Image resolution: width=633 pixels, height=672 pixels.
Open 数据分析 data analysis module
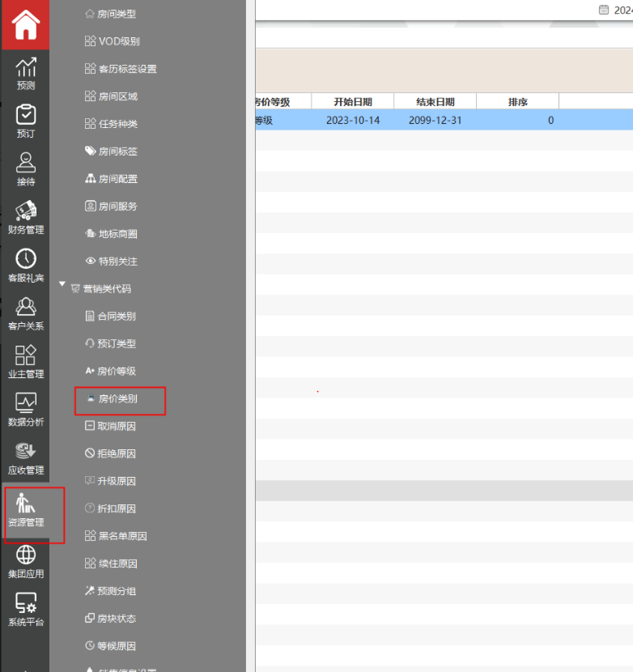25,410
